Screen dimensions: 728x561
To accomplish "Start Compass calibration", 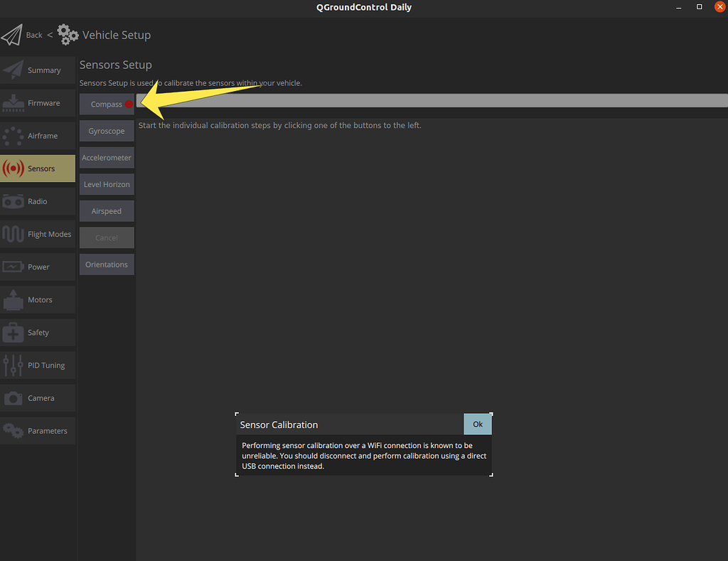I will click(x=107, y=105).
